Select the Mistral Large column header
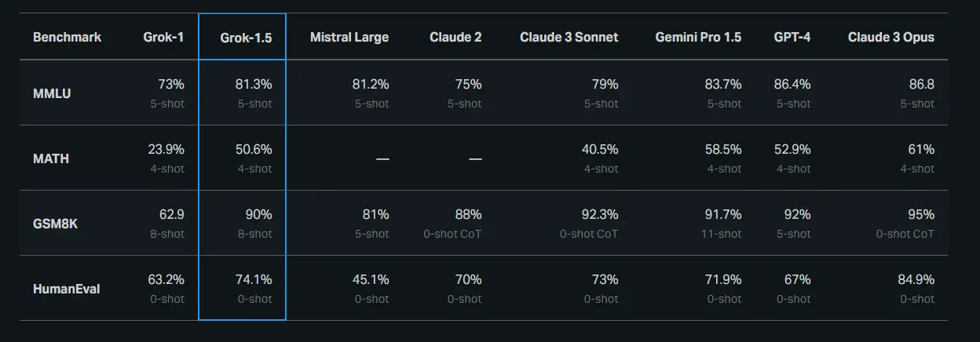Screen dimensions: 980x342 [349, 37]
